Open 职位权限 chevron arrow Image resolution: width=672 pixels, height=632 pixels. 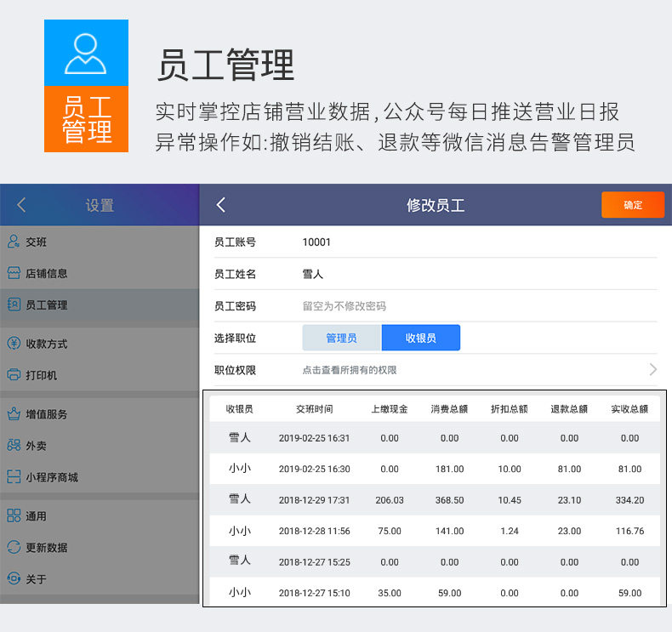(x=652, y=369)
